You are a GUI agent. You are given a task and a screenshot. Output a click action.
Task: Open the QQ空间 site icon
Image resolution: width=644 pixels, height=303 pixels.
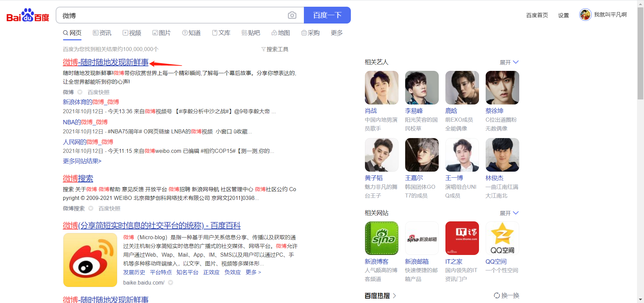[x=502, y=238]
